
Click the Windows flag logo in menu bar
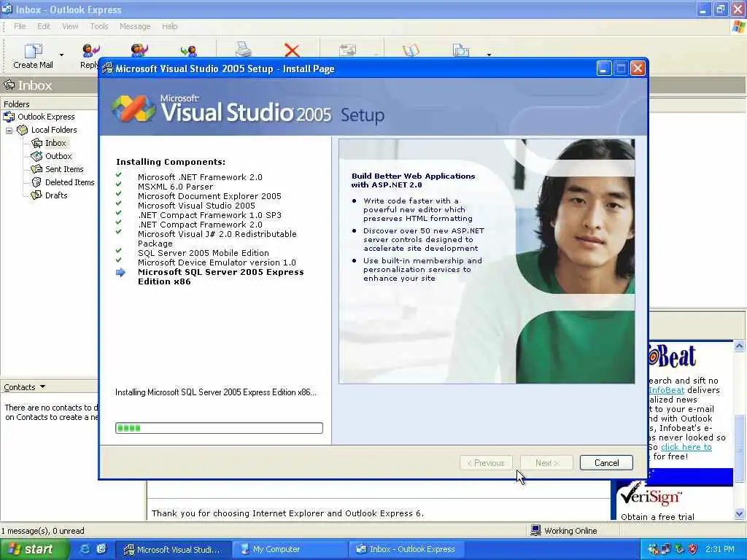pyautogui.click(x=739, y=27)
